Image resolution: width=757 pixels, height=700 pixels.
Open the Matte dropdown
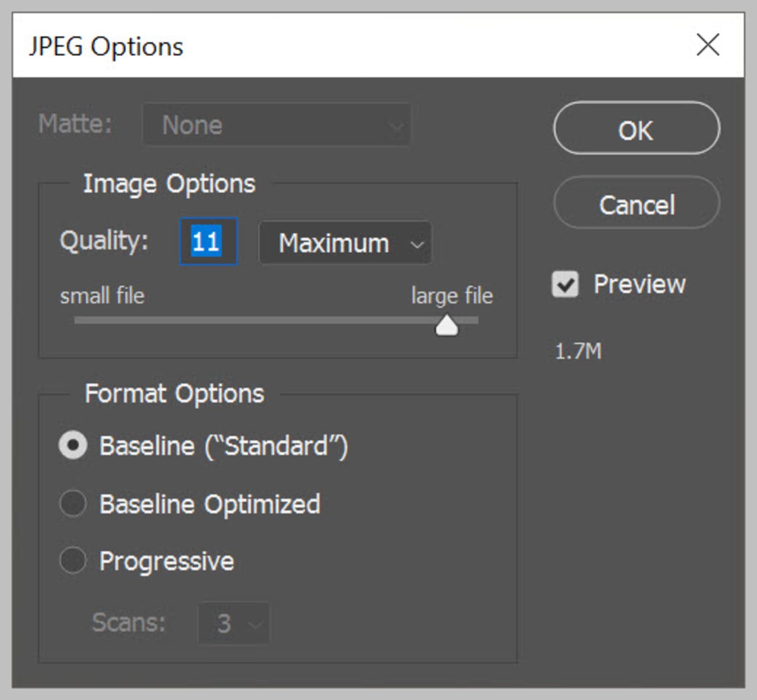tap(276, 124)
